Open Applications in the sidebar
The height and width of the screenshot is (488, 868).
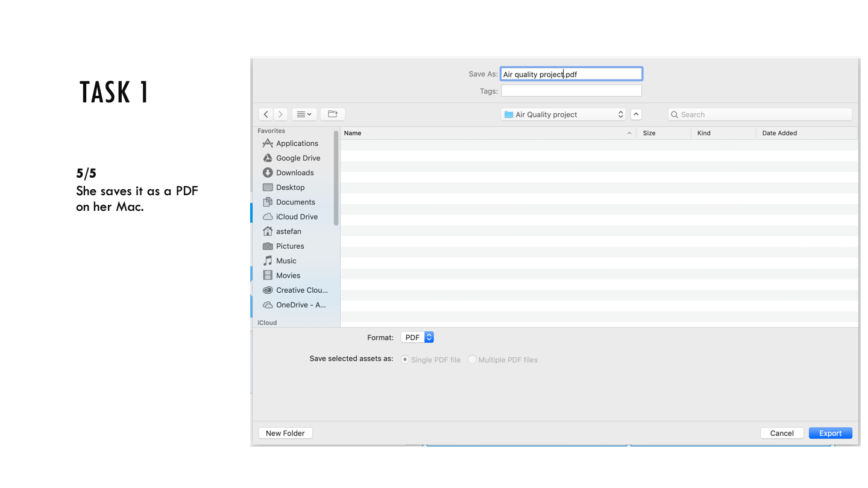297,143
